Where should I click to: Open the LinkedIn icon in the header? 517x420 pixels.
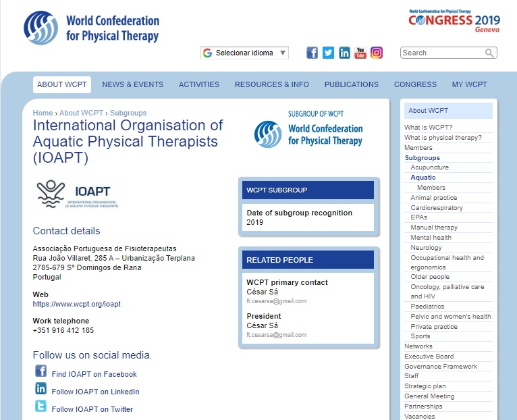tap(345, 53)
